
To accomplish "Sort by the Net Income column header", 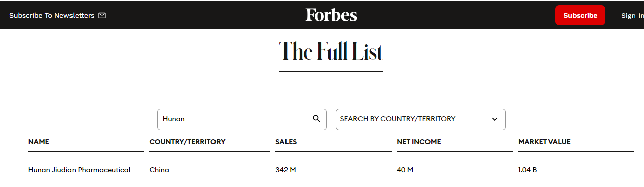I will [x=419, y=142].
